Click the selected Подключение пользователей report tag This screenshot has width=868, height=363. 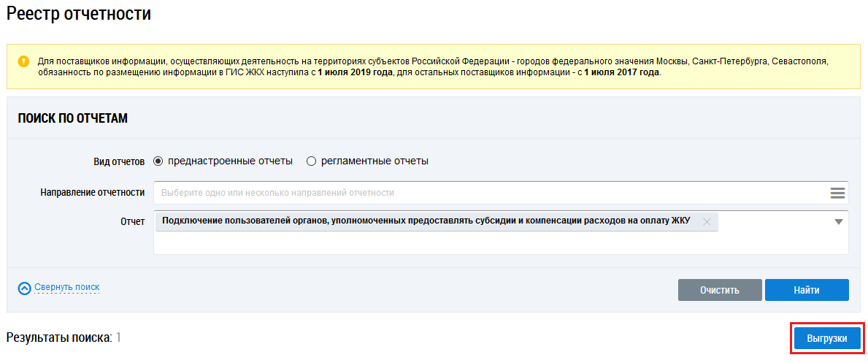coord(426,222)
